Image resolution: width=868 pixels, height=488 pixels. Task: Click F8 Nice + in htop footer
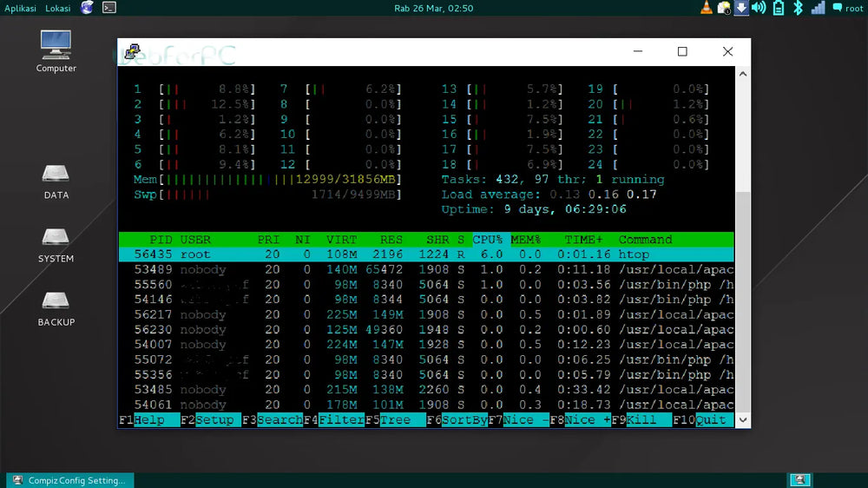pos(580,420)
